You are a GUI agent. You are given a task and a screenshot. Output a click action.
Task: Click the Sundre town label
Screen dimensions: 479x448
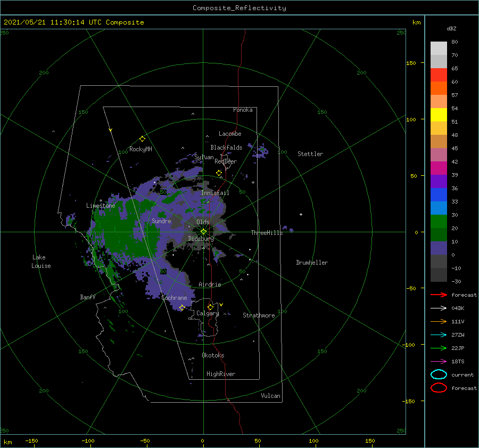click(161, 221)
